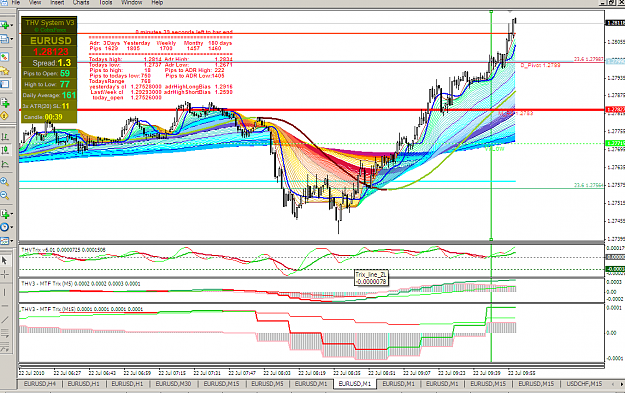The width and height of the screenshot is (625, 393).
Task: Click the D_Pivot label on the chart
Action: point(540,65)
